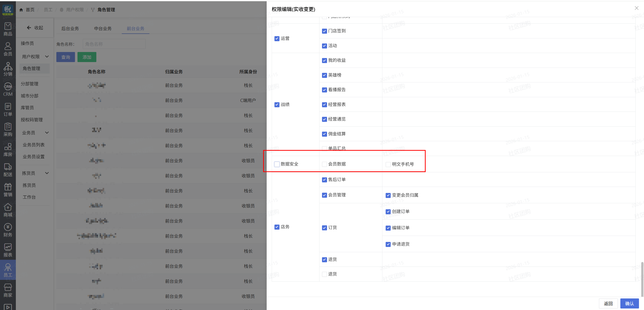Collapse the 拣货员 menu group

point(47,173)
